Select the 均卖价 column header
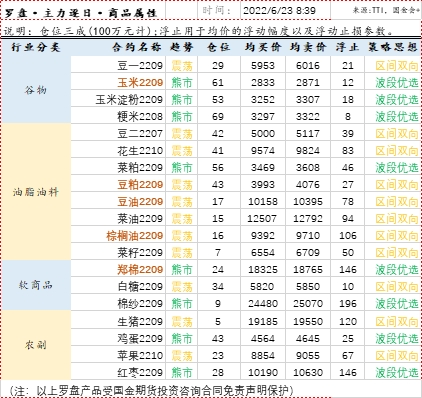Image resolution: width=422 pixels, height=398 pixels. [308, 47]
